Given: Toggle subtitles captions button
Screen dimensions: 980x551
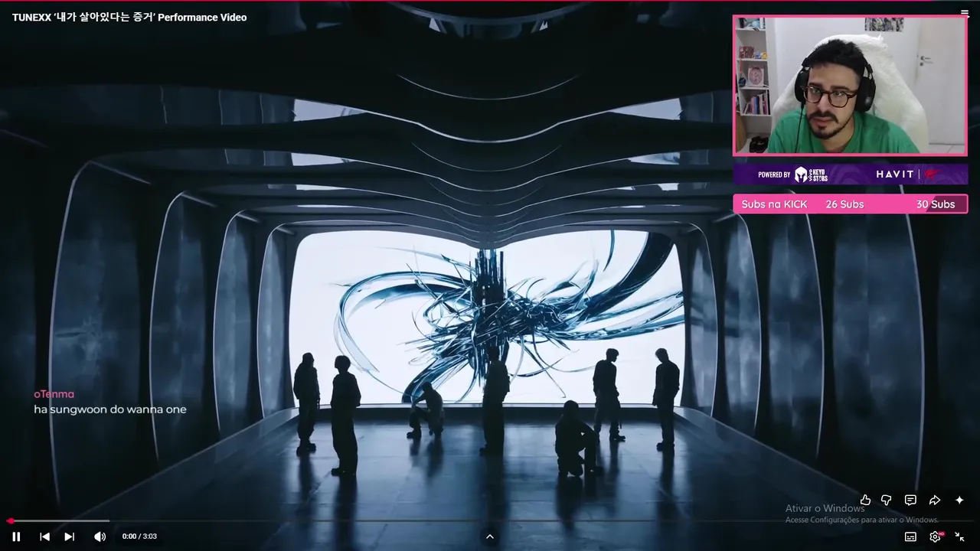Looking at the screenshot, I should point(910,536).
